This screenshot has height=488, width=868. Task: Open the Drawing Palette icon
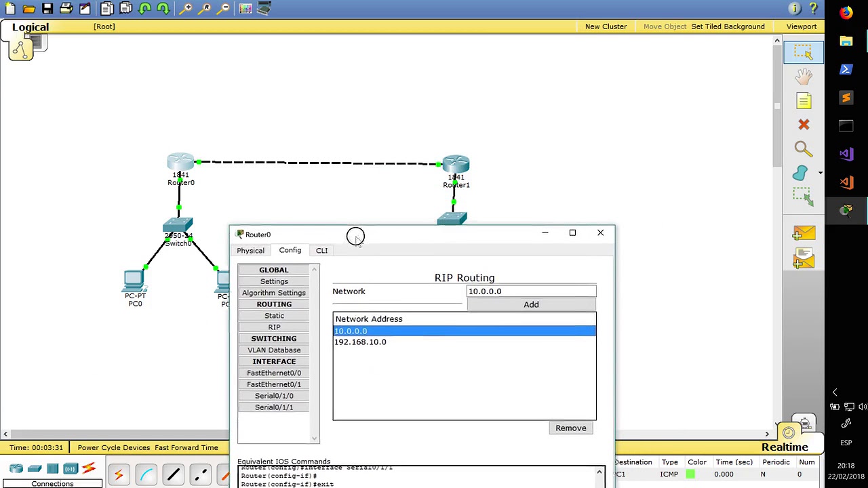245,9
